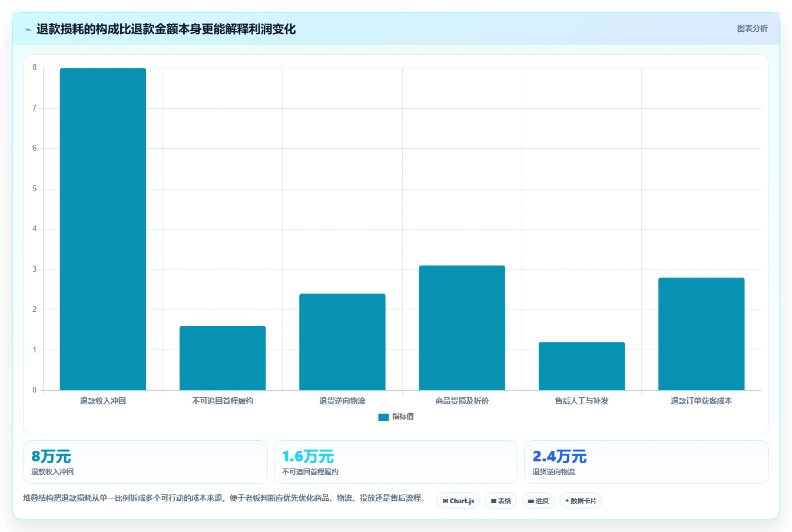Viewport: 792px width, 532px height.
Task: Click the footer description starting with 堆叠结构
Action: (224, 498)
